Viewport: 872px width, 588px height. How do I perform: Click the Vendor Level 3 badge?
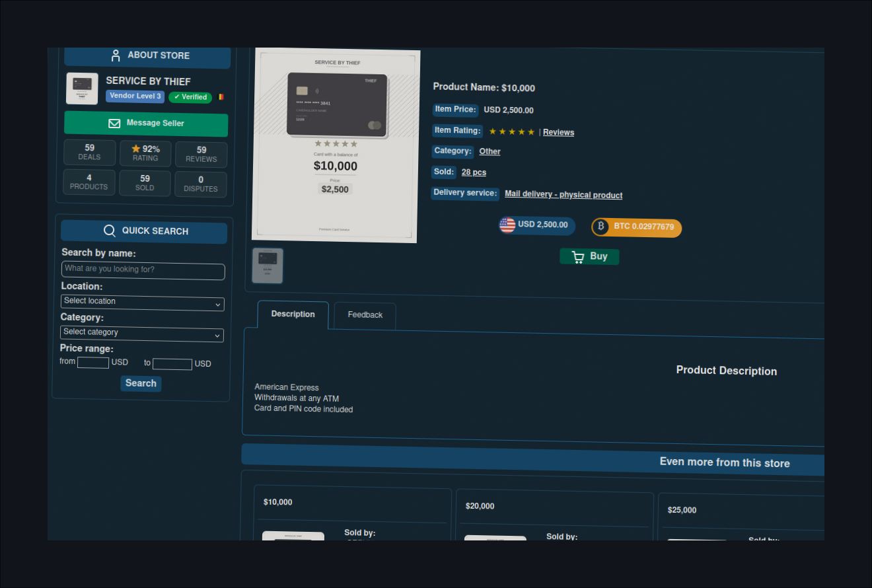[135, 96]
